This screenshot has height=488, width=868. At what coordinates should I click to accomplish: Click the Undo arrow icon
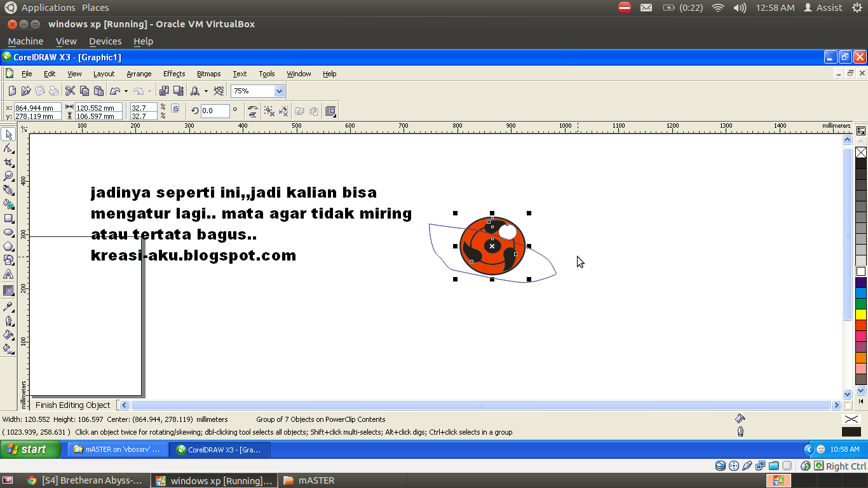(115, 91)
